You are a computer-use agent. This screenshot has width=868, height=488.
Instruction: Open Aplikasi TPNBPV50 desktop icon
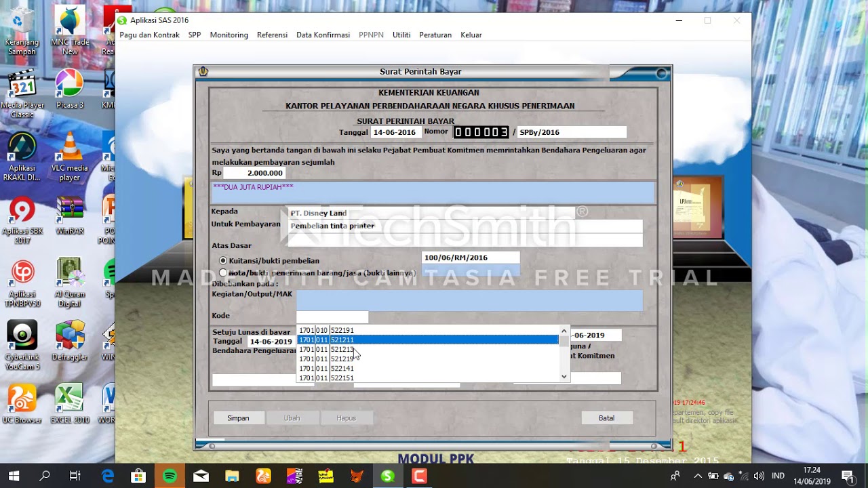click(22, 283)
